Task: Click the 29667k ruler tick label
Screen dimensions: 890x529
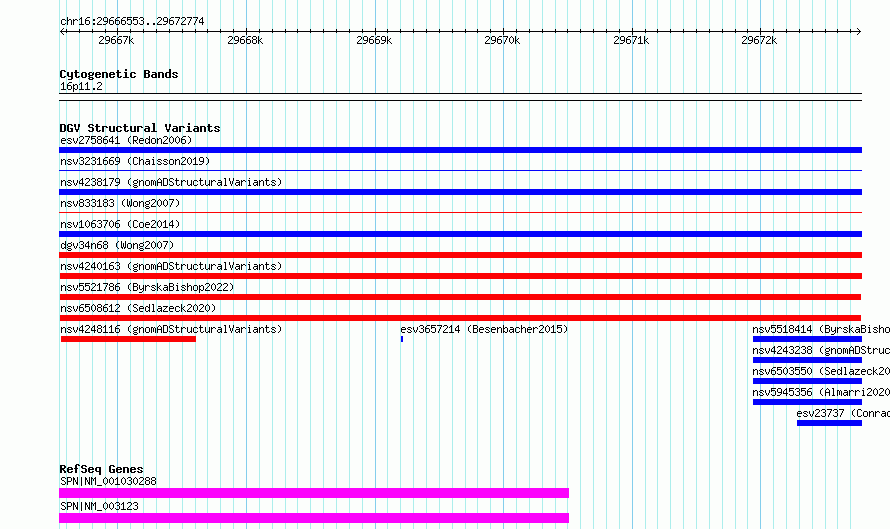Action: (116, 40)
